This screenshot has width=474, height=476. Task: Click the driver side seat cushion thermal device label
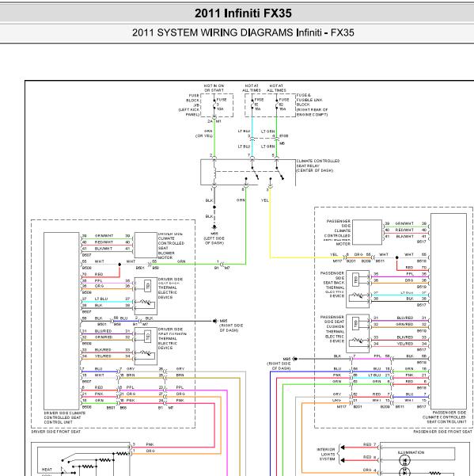172,338
